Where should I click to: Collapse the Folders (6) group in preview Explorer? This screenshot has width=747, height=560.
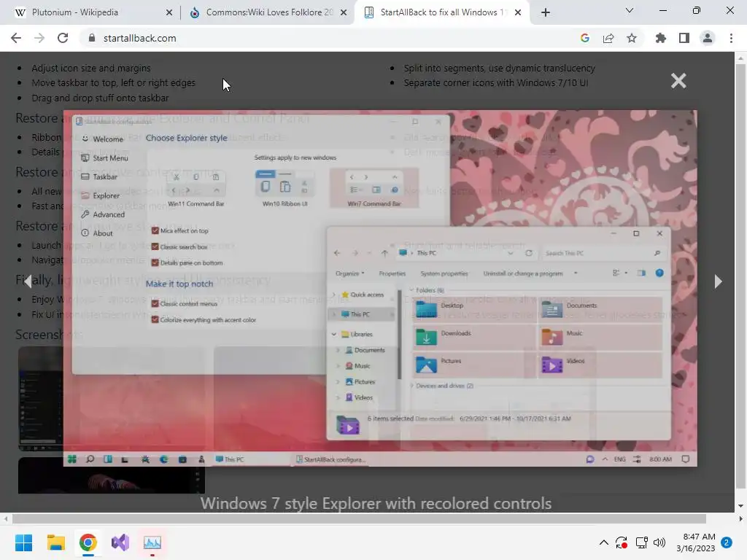(411, 290)
